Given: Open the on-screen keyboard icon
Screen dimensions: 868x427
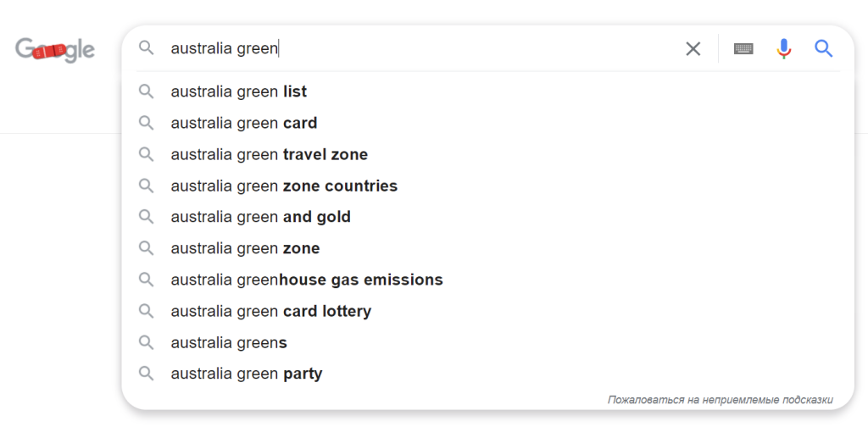Looking at the screenshot, I should [743, 48].
